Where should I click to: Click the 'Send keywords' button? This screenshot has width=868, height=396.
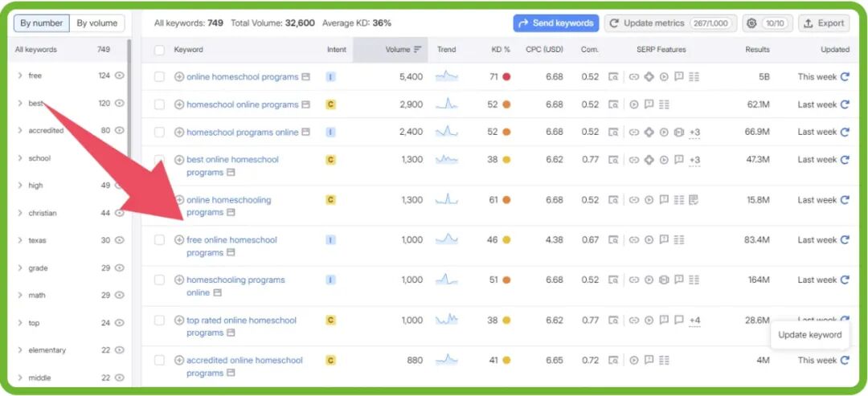pos(556,23)
